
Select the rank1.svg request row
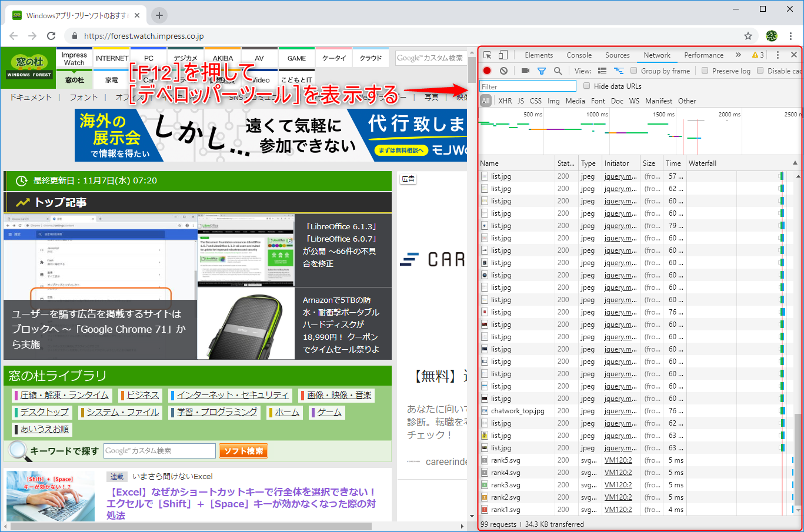click(635, 510)
